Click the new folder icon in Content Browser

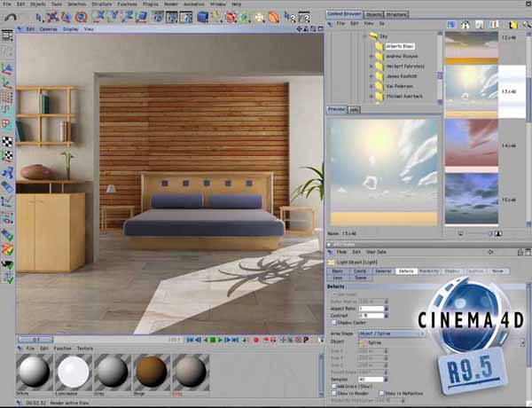click(x=512, y=25)
